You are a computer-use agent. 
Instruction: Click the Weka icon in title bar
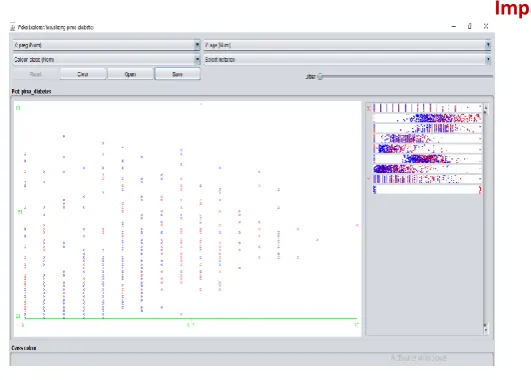point(13,27)
